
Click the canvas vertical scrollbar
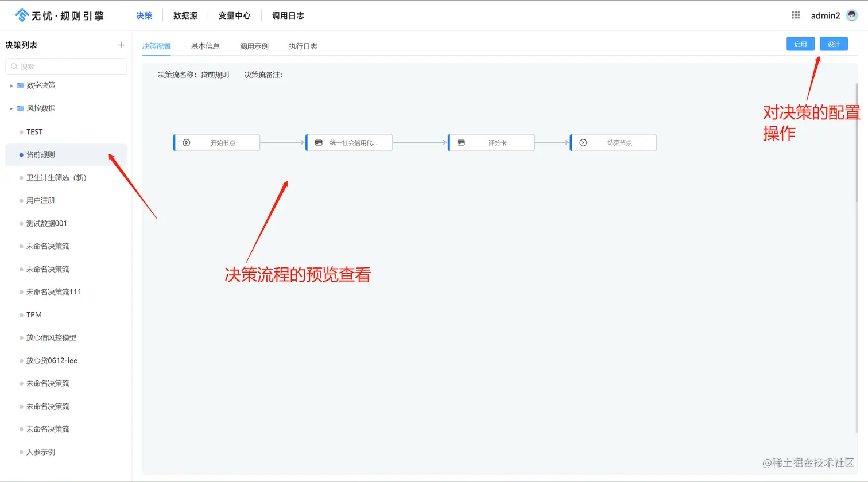pyautogui.click(x=857, y=142)
